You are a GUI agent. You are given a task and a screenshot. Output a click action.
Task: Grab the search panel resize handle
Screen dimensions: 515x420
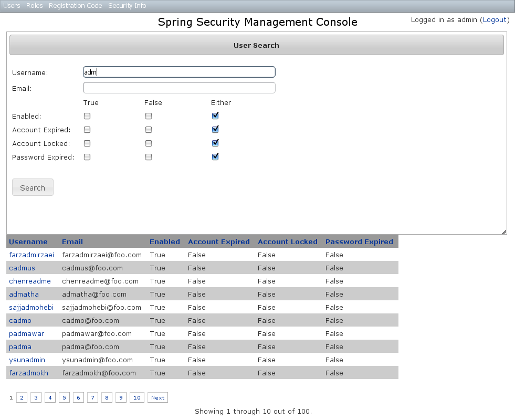[x=504, y=232]
